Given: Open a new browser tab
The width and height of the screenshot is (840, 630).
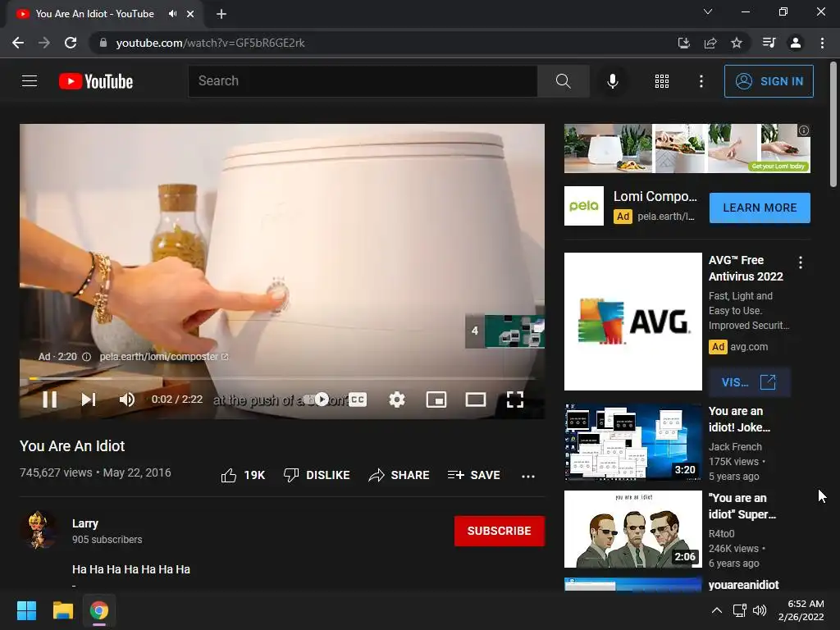Looking at the screenshot, I should (x=221, y=14).
